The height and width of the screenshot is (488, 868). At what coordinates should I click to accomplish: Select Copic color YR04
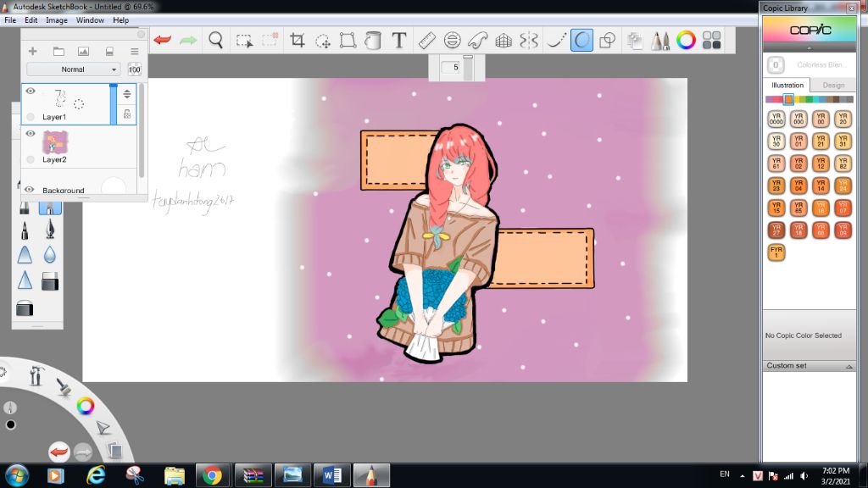pyautogui.click(x=798, y=186)
